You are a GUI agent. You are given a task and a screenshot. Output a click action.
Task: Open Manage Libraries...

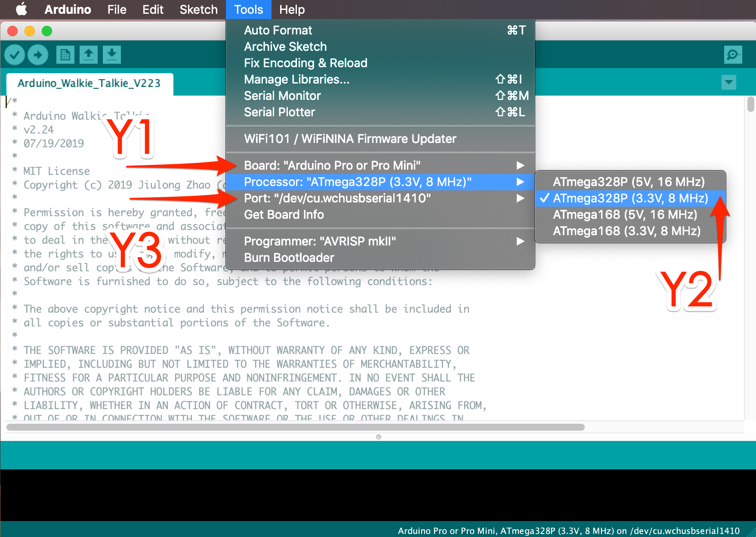(380, 79)
